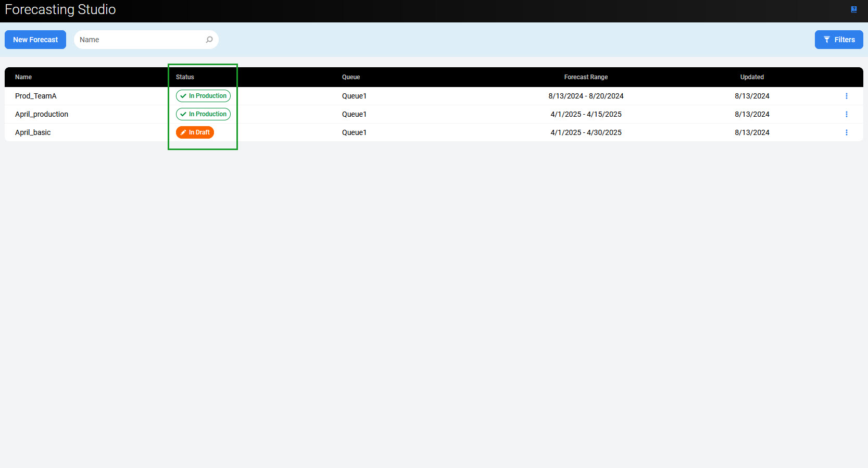Create a forecast with the New Forecast button

click(35, 40)
